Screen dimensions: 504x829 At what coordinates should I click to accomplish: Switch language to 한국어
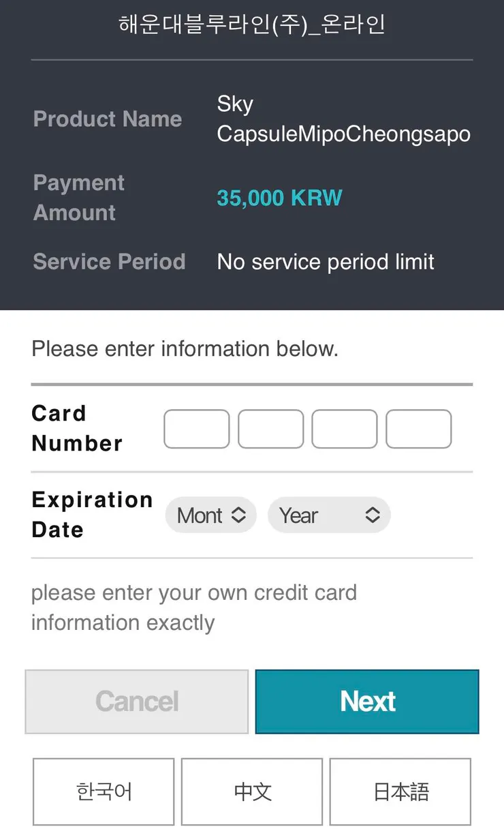pyautogui.click(x=104, y=792)
